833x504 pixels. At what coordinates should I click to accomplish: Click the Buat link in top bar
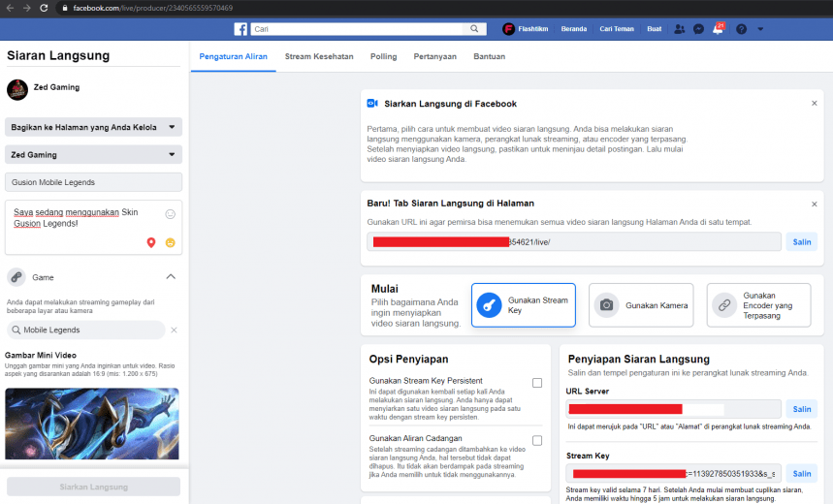click(654, 29)
